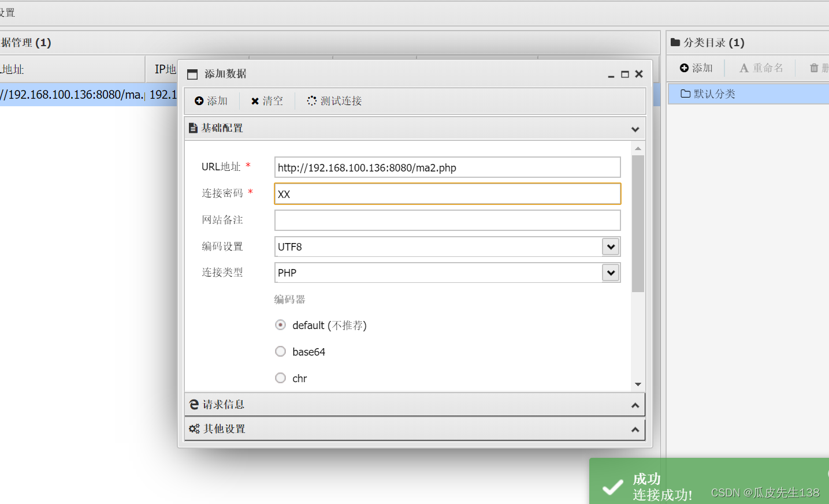Click the 清空 X icon to clear fields
829x504 pixels.
pyautogui.click(x=255, y=100)
